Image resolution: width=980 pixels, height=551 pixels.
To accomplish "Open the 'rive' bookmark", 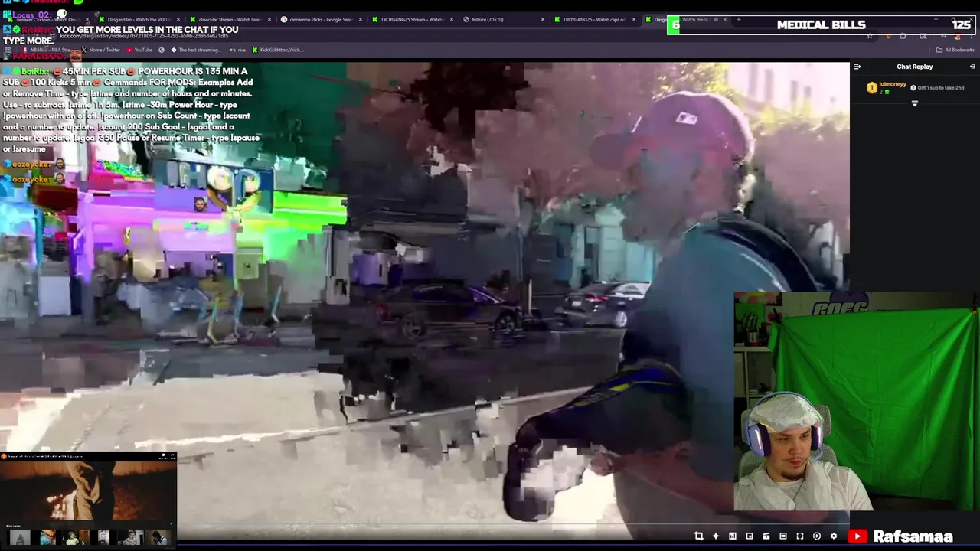I will click(x=237, y=50).
